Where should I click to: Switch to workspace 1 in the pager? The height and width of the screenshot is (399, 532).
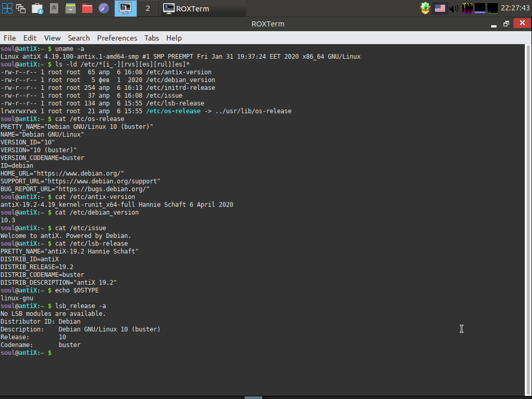(126, 8)
